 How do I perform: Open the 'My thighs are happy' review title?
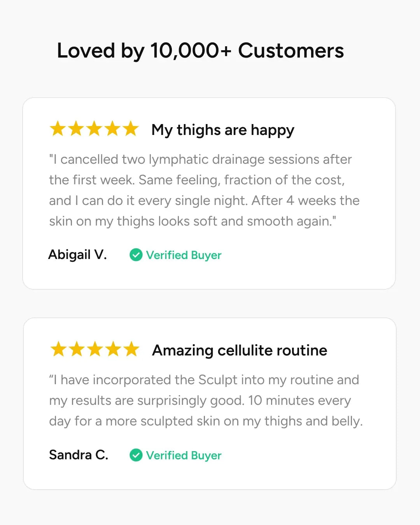point(223,130)
